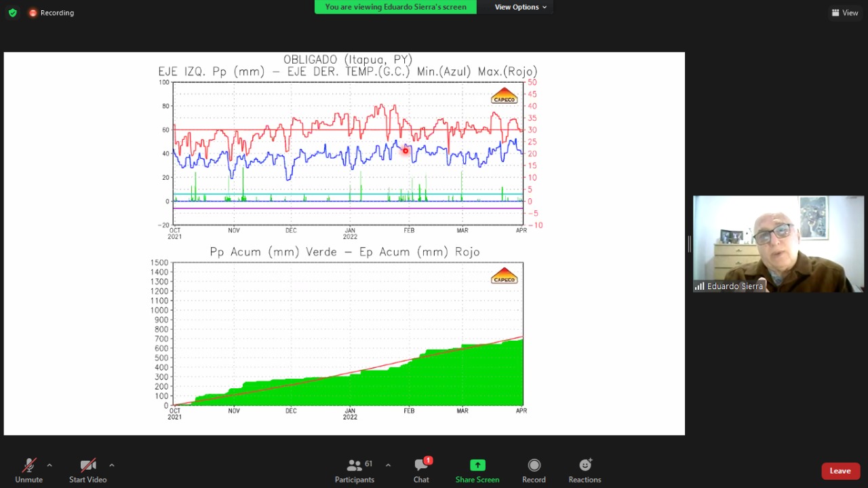Expand audio options arrow next to Unmute
Image resolution: width=868 pixels, height=488 pixels.
point(50,465)
